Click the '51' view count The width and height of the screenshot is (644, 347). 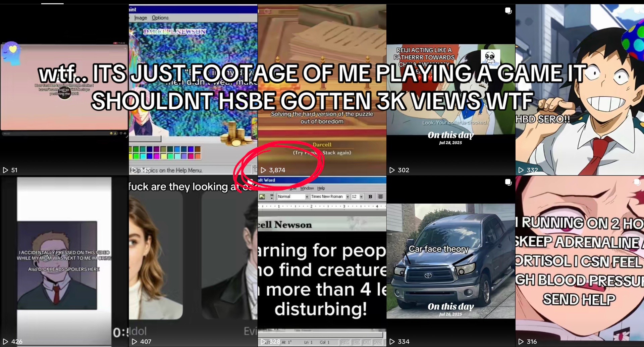click(14, 170)
